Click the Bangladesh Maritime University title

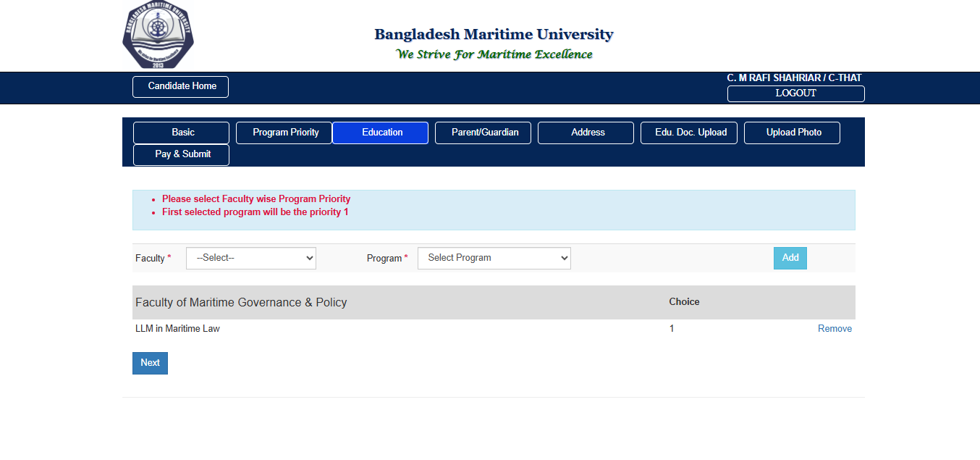click(x=494, y=34)
